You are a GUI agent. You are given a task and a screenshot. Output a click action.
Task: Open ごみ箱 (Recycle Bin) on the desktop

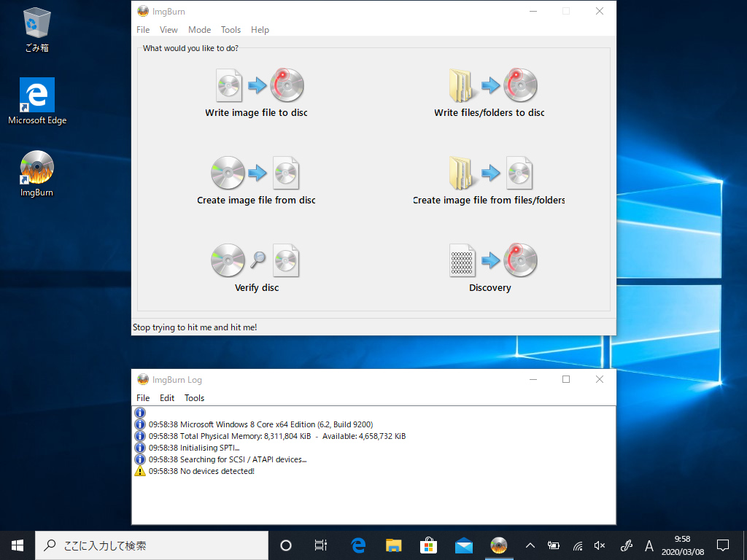36,22
